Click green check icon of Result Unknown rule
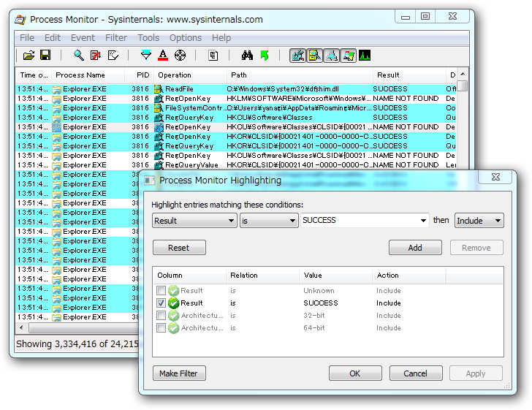 (173, 291)
